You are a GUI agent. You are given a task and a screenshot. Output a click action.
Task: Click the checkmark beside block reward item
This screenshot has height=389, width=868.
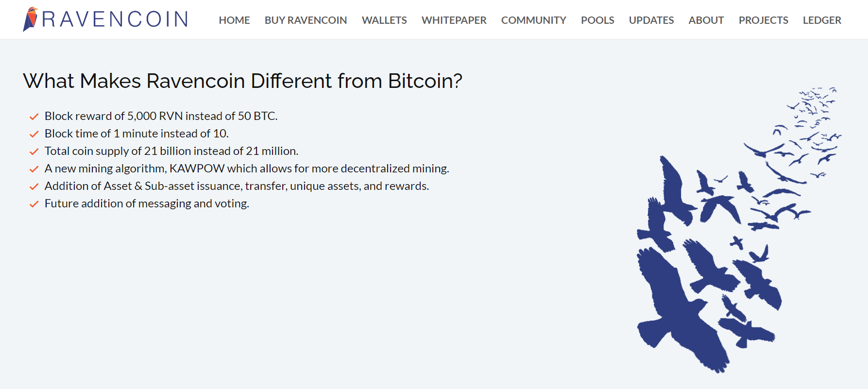point(34,117)
